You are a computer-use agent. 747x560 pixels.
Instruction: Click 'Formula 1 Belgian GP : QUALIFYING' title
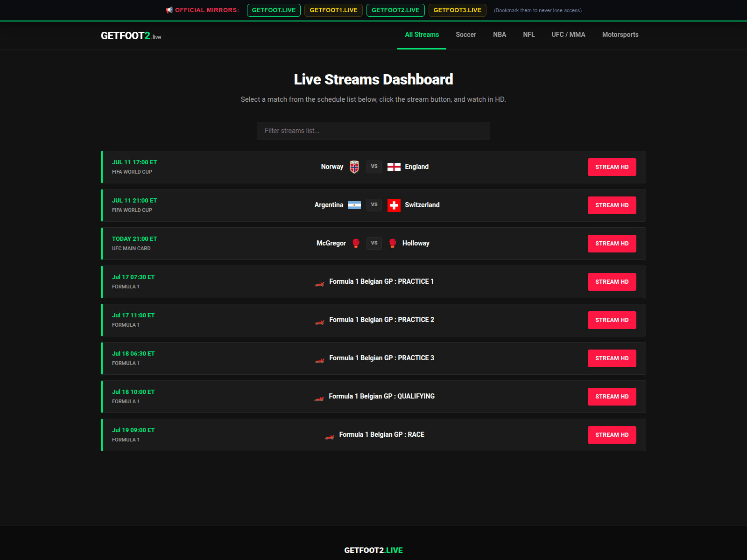[381, 396]
